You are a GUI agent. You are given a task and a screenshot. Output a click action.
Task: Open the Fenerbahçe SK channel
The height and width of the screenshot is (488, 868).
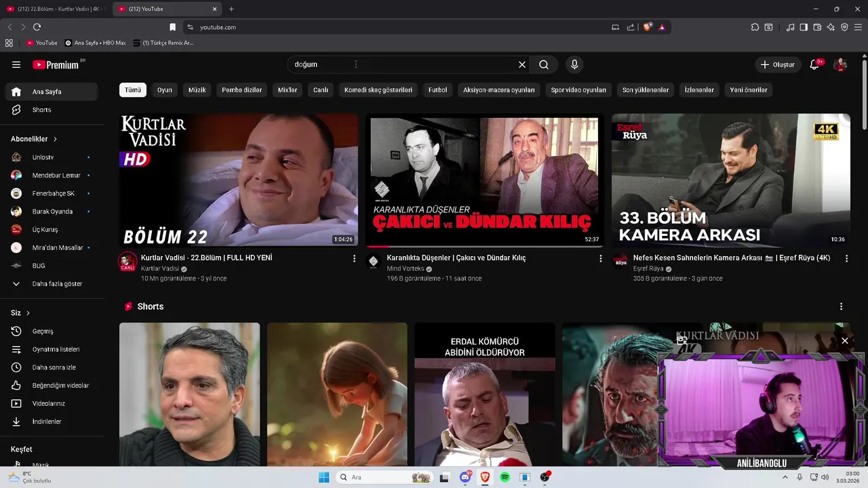(x=52, y=193)
